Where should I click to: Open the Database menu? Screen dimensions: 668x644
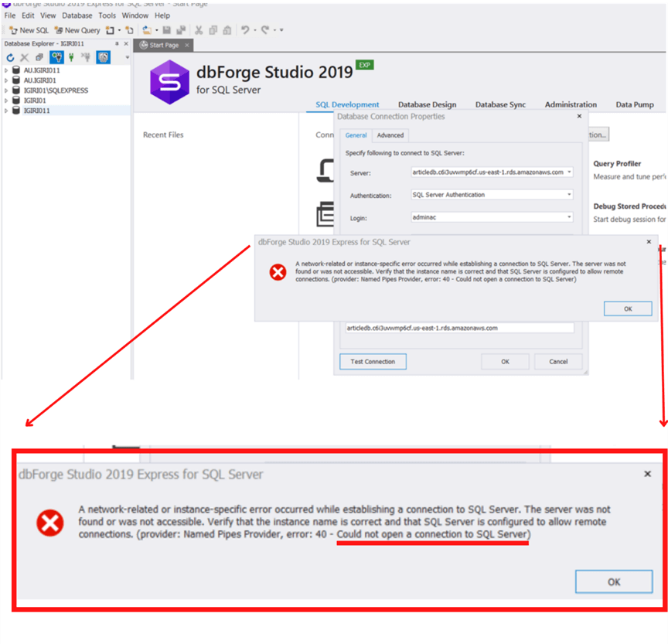point(77,15)
